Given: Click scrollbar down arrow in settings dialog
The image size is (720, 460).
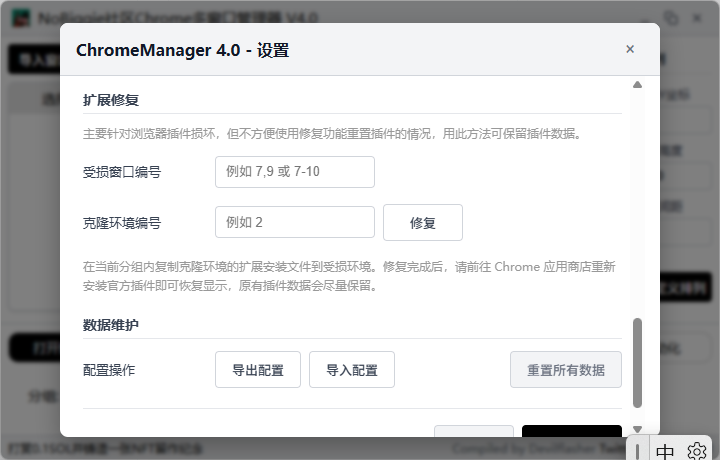Looking at the screenshot, I should (x=637, y=429).
